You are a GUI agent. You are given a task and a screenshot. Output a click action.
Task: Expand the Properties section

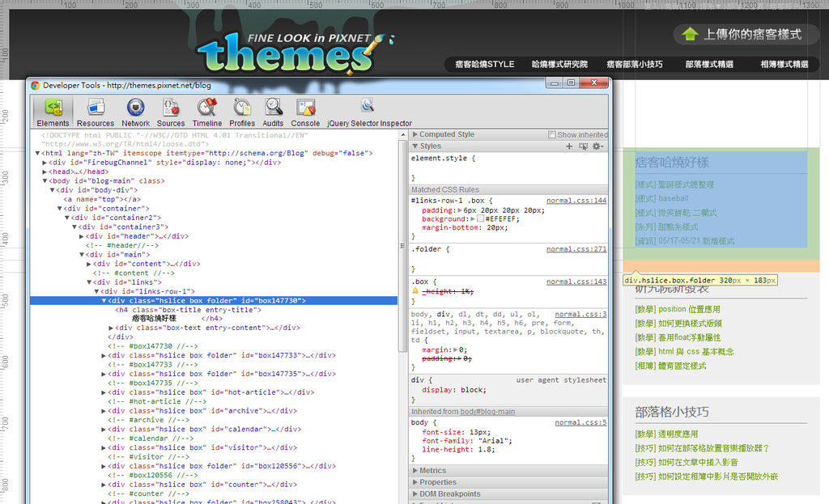click(415, 482)
